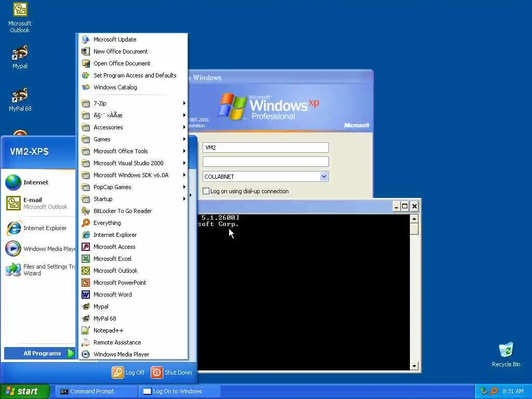
Task: Click the Command Prompt scrollbar thumb
Action: (414, 229)
